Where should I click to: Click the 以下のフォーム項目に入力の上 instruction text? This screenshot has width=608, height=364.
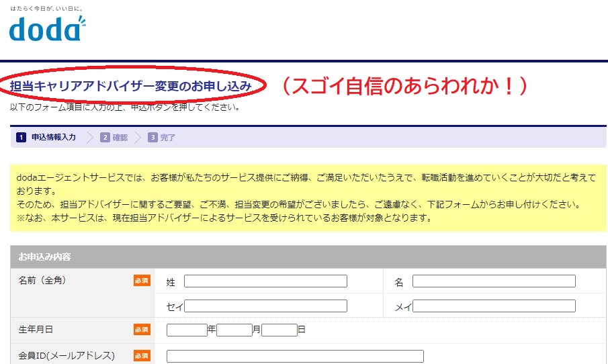pos(125,107)
